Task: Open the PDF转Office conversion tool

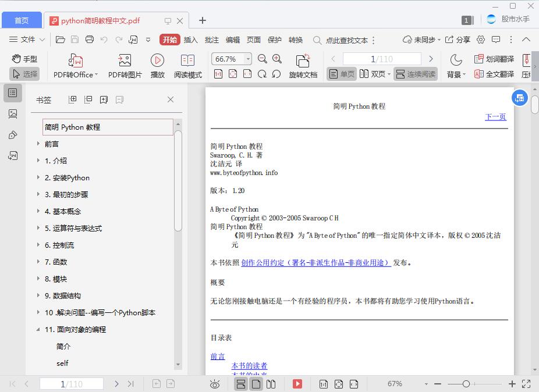Action: (75, 64)
